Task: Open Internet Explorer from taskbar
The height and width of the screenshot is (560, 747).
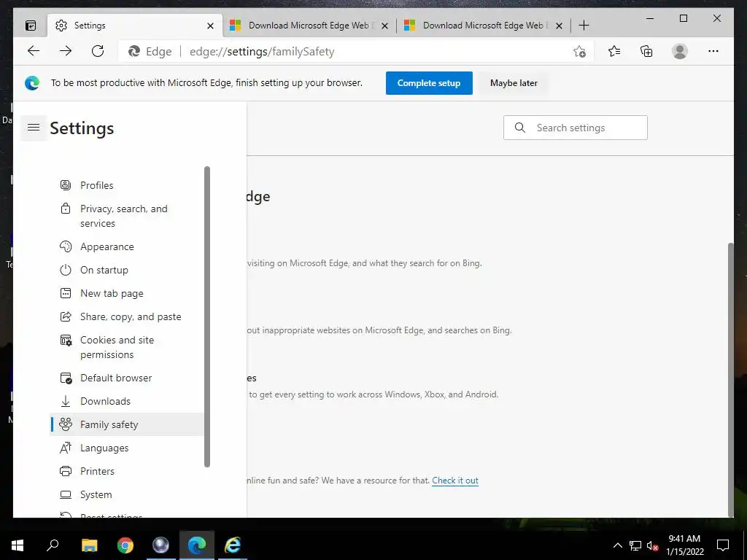Action: point(233,545)
